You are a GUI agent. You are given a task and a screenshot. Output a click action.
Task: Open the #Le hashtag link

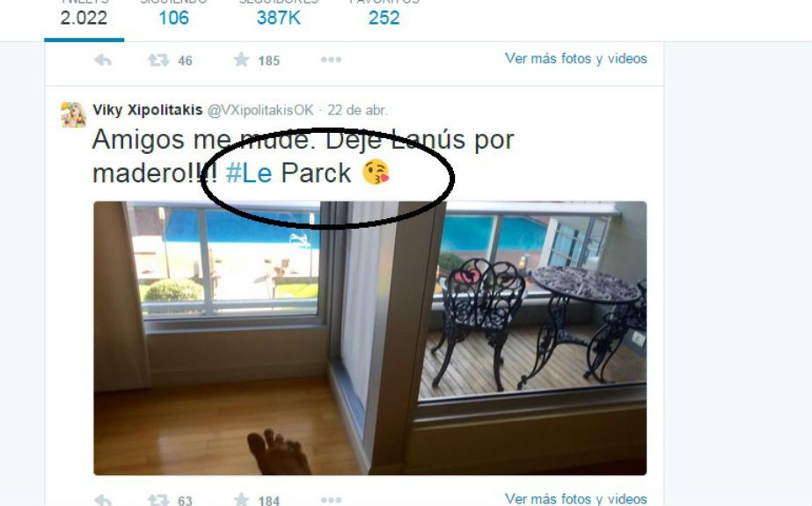click(x=249, y=173)
